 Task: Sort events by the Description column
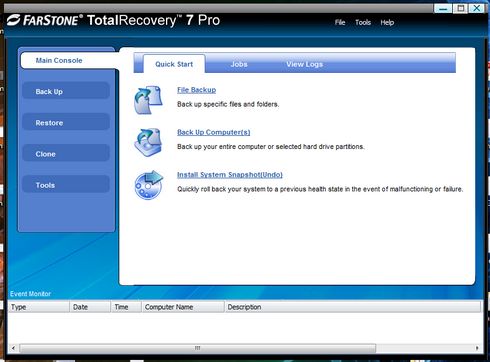click(x=353, y=307)
